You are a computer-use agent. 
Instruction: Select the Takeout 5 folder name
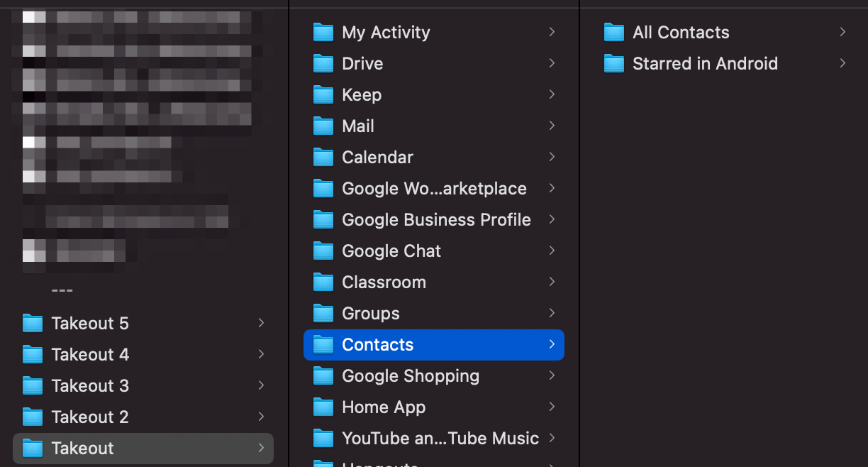point(90,324)
